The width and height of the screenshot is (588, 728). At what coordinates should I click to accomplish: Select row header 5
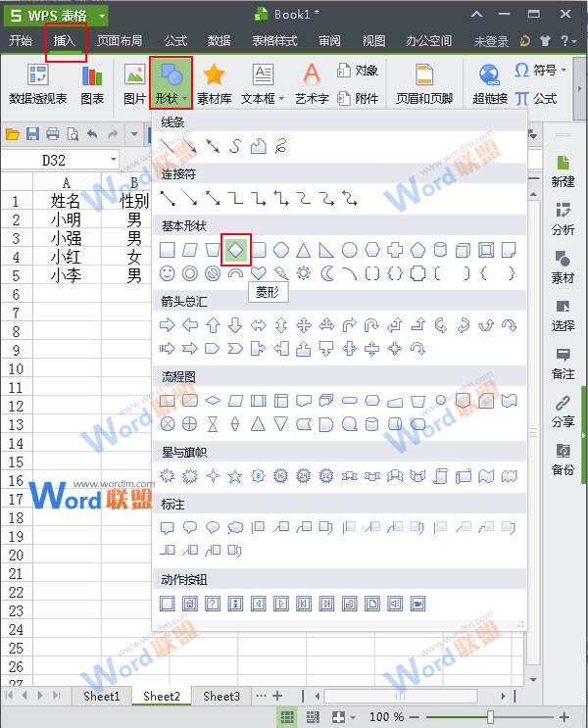pyautogui.click(x=17, y=275)
